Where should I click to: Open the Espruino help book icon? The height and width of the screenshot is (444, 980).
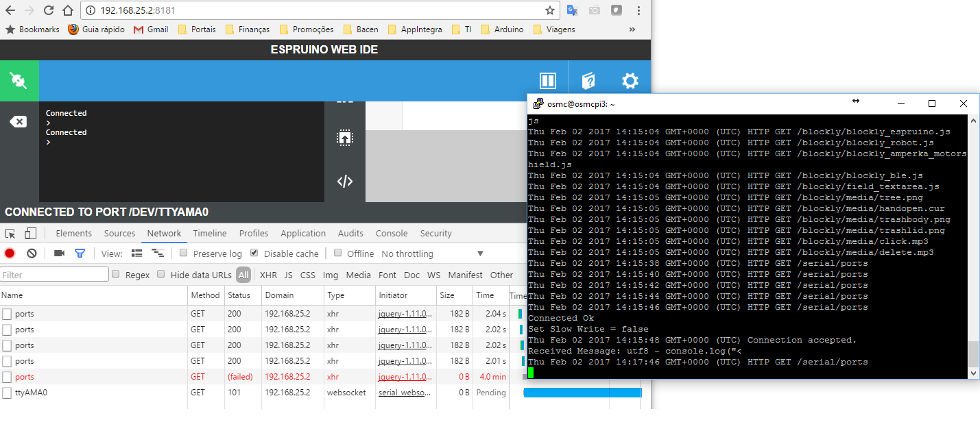coord(588,81)
